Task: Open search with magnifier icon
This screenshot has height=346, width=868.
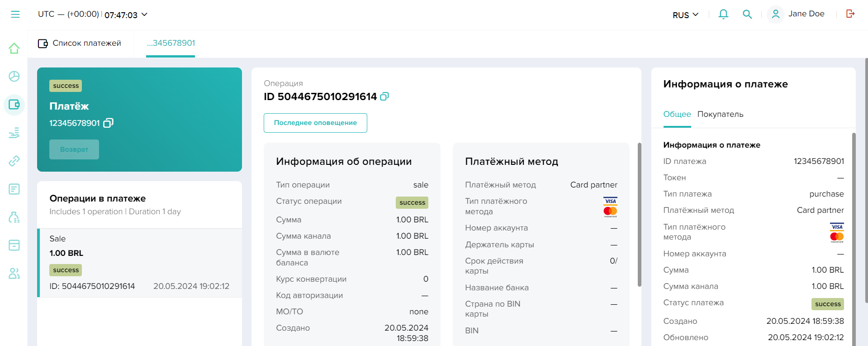Action: 747,14
